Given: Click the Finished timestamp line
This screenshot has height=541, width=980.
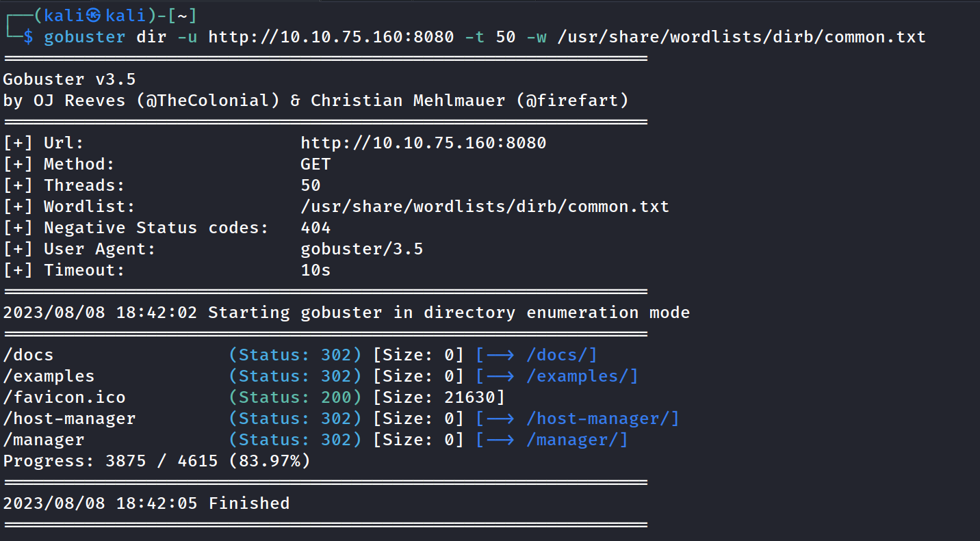Looking at the screenshot, I should point(146,503).
